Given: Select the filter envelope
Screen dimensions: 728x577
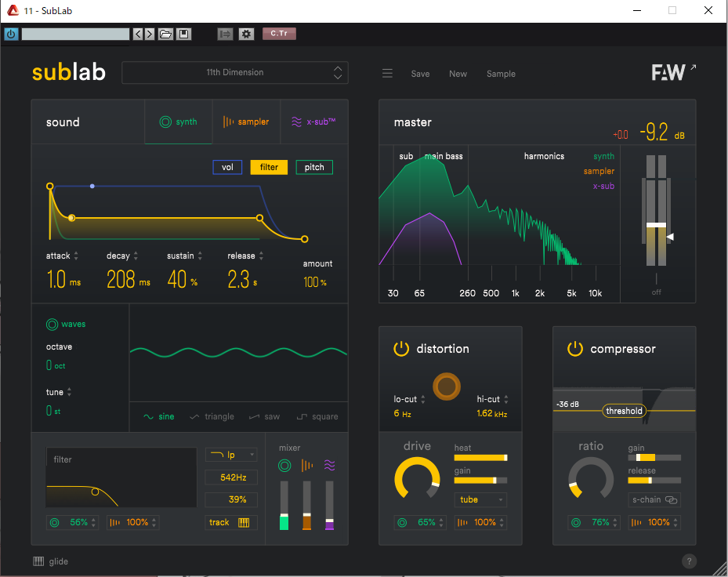Looking at the screenshot, I should 269,167.
